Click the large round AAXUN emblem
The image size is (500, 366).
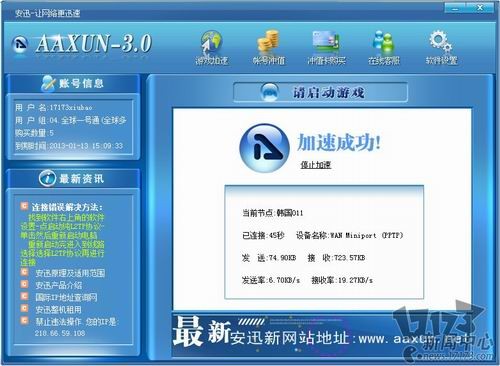click(x=264, y=148)
